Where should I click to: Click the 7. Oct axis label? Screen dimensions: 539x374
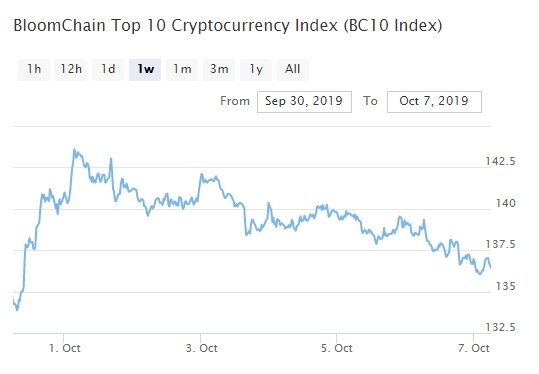tap(473, 348)
